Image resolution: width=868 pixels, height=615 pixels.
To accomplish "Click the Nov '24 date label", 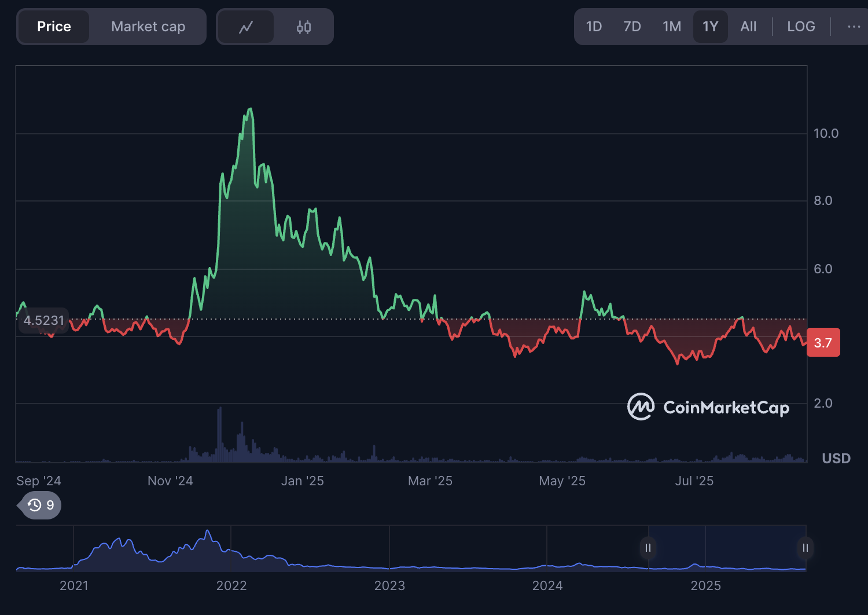I will tap(170, 481).
